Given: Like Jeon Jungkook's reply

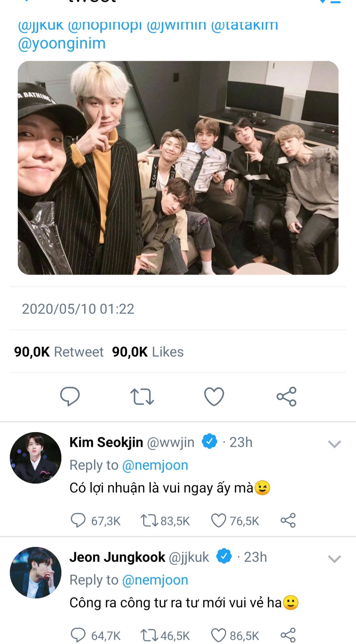Looking at the screenshot, I should (x=218, y=635).
